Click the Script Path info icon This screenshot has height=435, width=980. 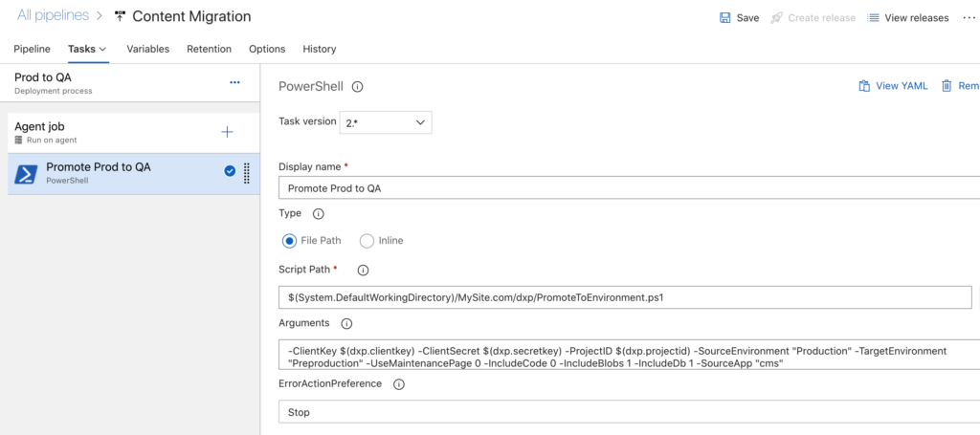tap(363, 271)
